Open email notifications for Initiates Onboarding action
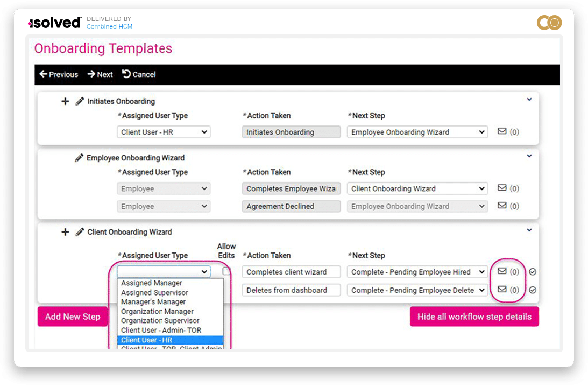 click(502, 131)
